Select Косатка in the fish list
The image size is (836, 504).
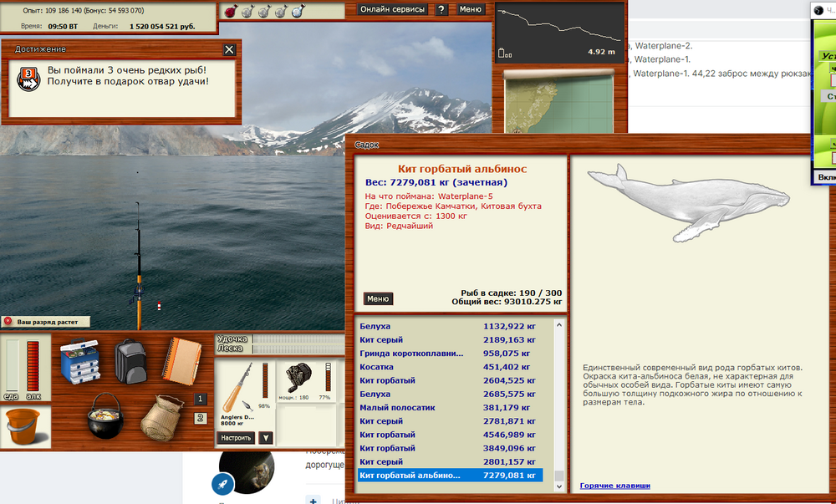point(375,367)
